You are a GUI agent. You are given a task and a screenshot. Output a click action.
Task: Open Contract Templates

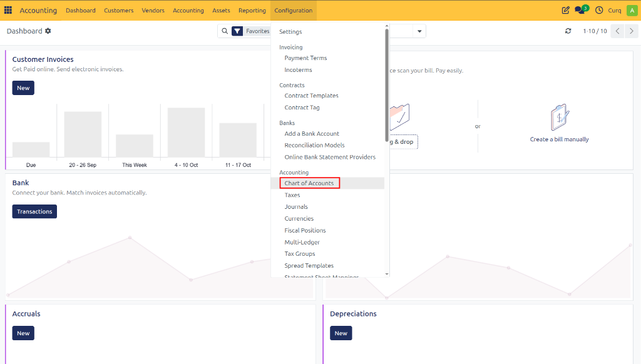coord(311,96)
